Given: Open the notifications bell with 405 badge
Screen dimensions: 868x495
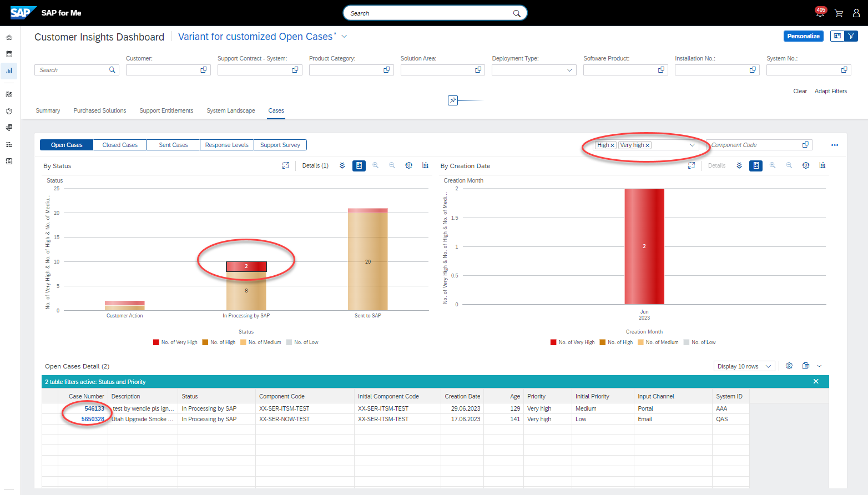Looking at the screenshot, I should click(x=820, y=13).
